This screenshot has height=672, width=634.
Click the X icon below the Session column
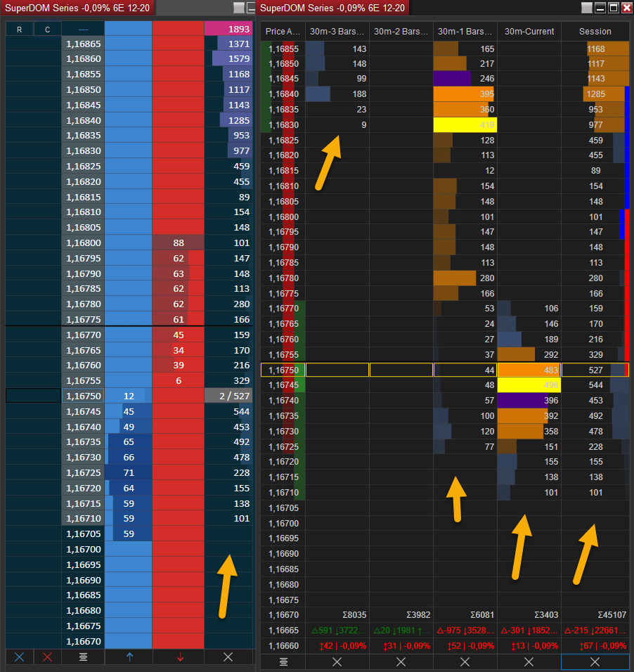pyautogui.click(x=595, y=661)
